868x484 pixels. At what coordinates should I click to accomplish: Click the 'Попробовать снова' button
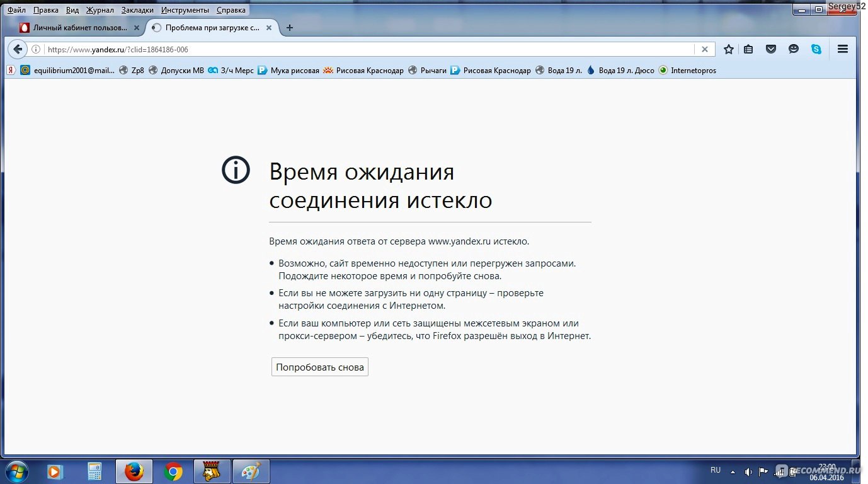pos(320,367)
